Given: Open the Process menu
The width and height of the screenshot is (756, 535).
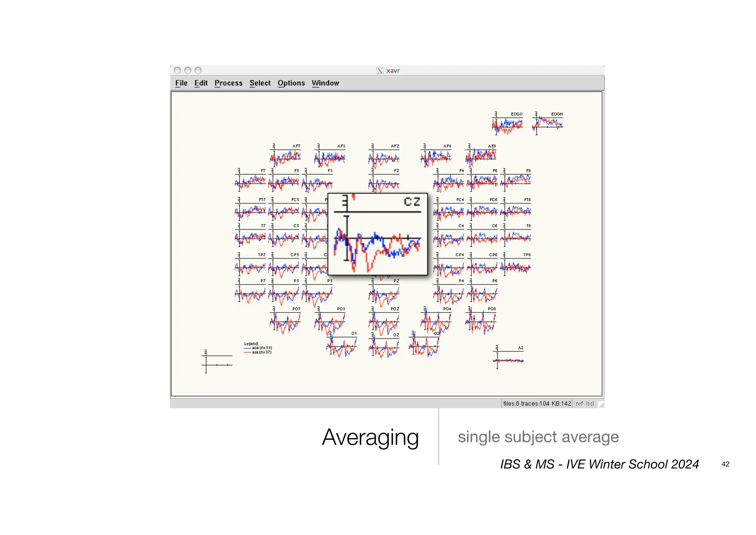Looking at the screenshot, I should (x=228, y=83).
